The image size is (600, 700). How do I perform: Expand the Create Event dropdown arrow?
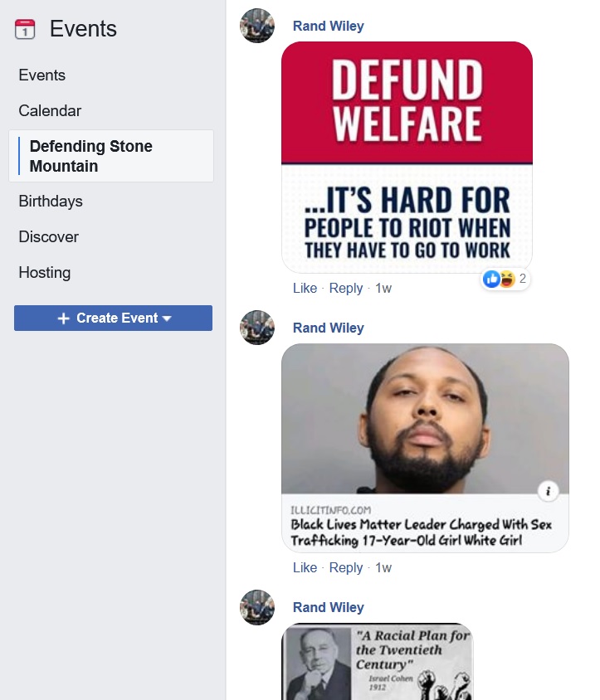(x=167, y=318)
